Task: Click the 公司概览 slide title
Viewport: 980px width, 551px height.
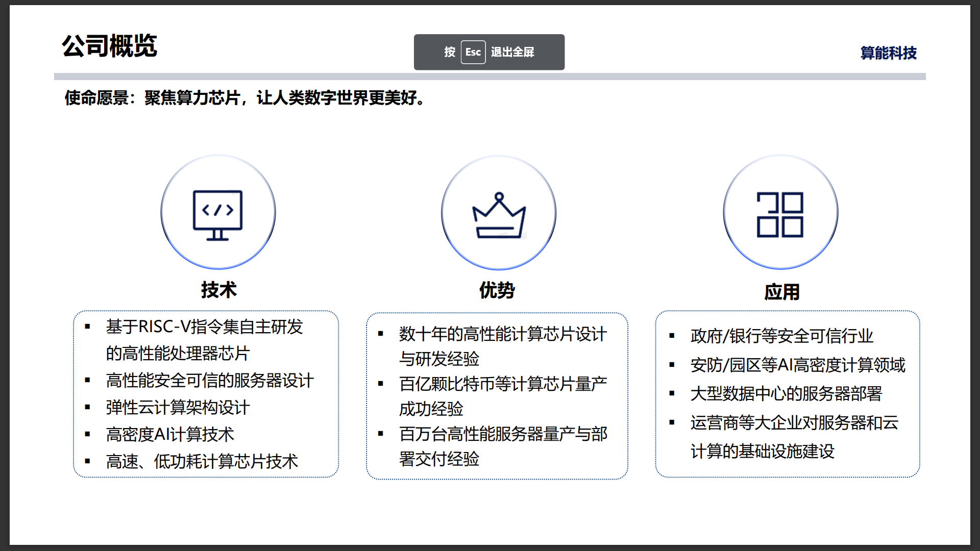Action: 109,46
